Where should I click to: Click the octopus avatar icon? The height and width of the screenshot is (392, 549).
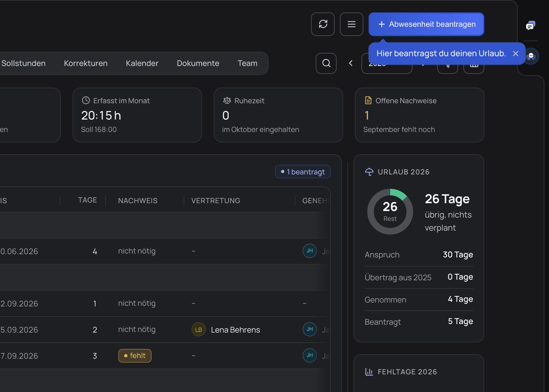pos(531,56)
